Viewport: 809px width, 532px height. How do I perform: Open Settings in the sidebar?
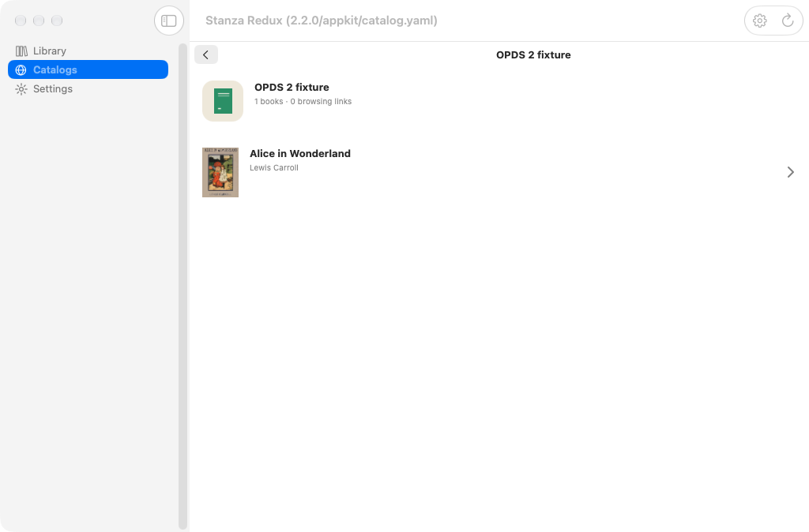[88, 88]
